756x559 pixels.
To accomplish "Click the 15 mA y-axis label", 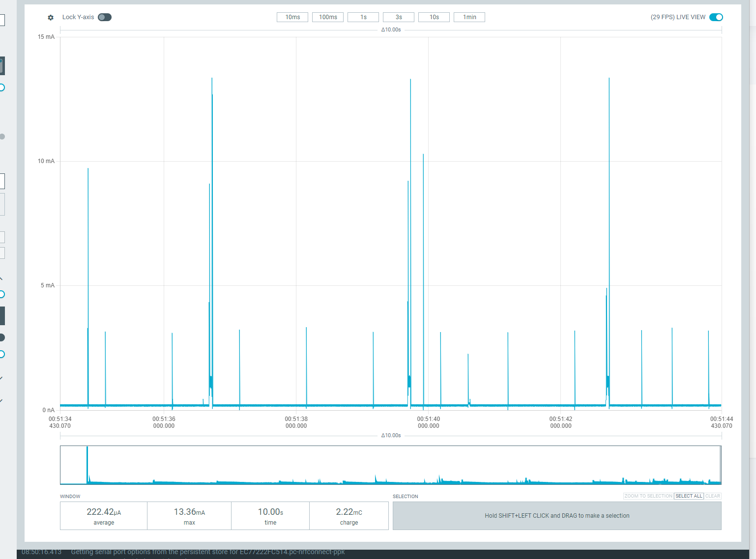I will [46, 37].
